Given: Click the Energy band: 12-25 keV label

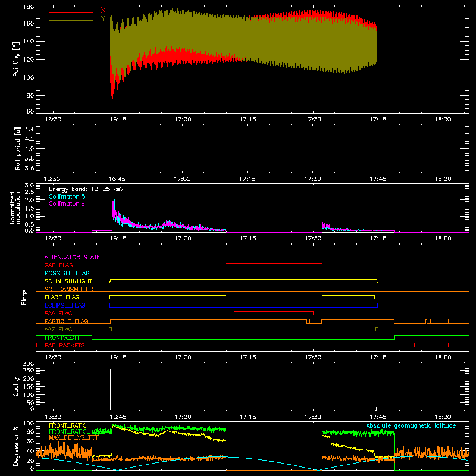Looking at the screenshot, I should coord(86,189).
